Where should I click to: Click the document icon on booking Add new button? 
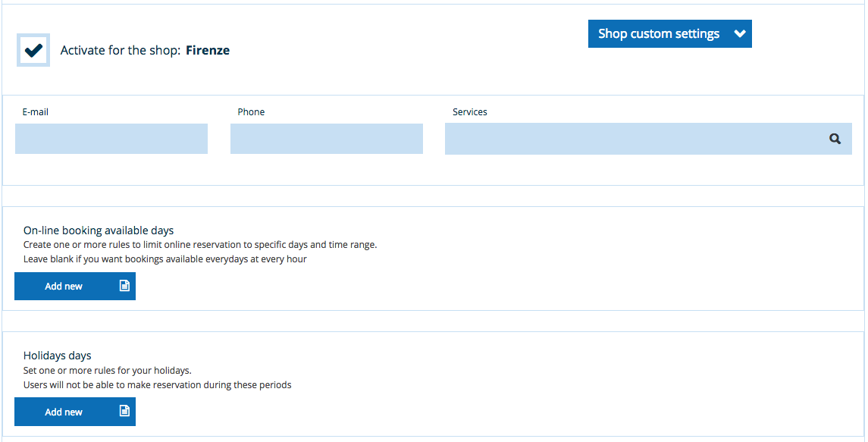coord(124,286)
